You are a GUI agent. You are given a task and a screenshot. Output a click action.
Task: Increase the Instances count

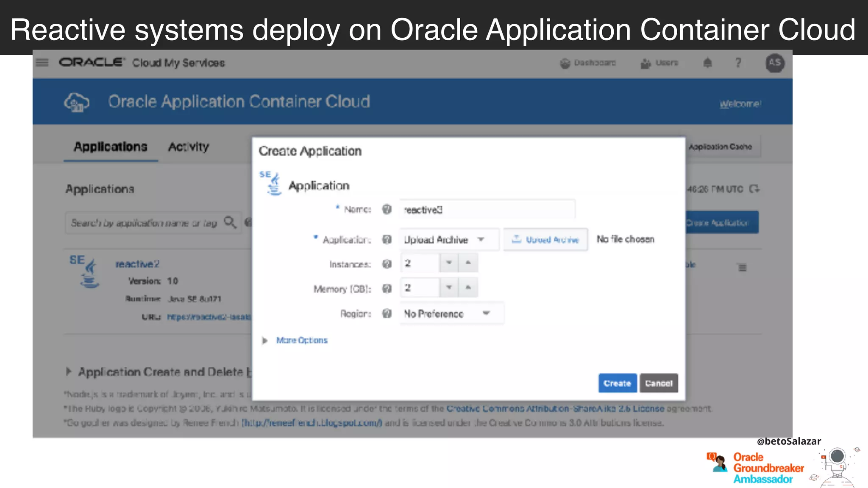pos(468,263)
